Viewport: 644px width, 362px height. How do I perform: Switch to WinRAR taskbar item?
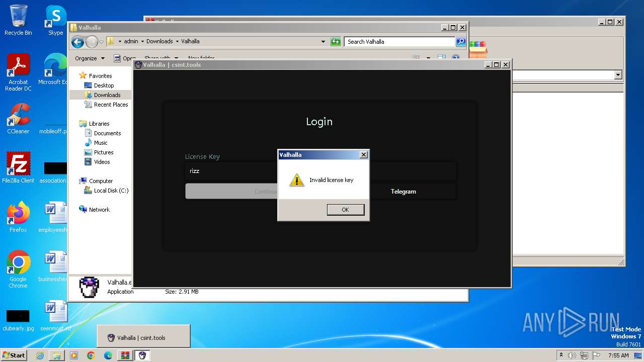tap(125, 355)
